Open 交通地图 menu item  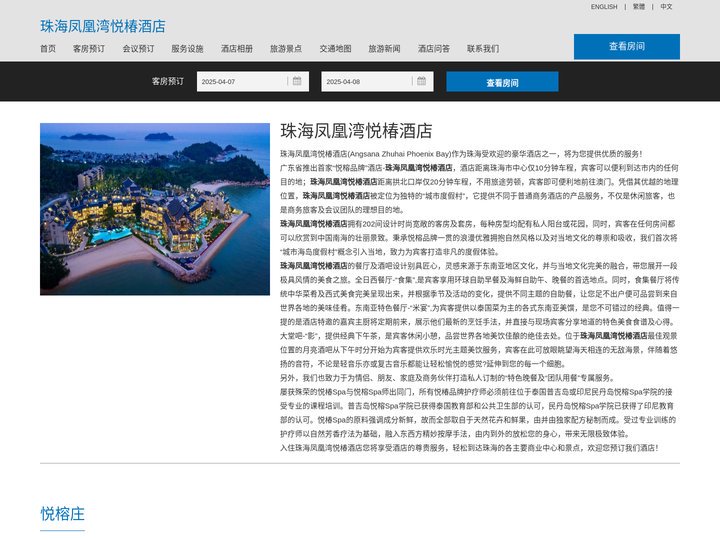point(335,49)
